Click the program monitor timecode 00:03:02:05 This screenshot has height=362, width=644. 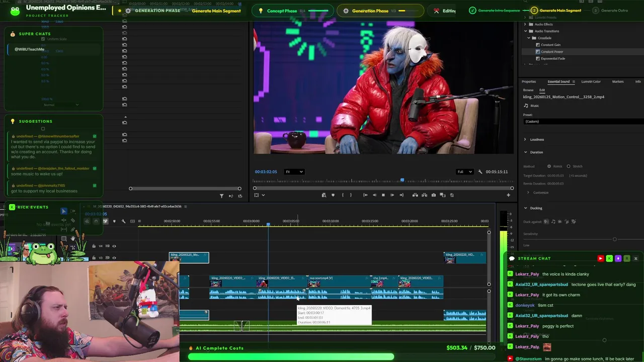tap(266, 172)
